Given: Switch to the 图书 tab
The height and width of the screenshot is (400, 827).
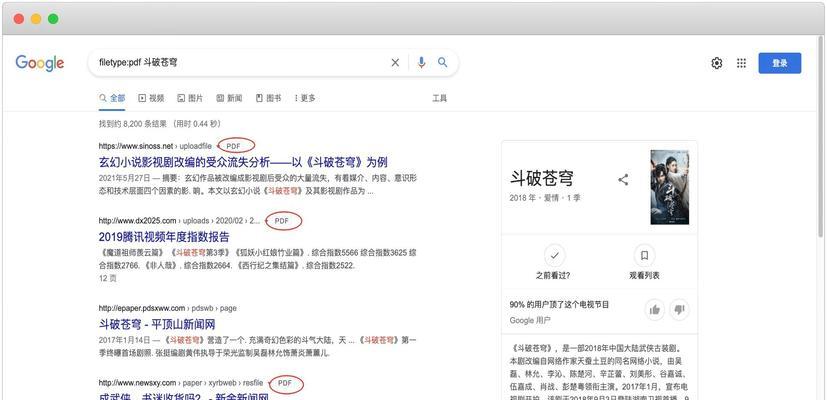Looking at the screenshot, I should pos(268,98).
